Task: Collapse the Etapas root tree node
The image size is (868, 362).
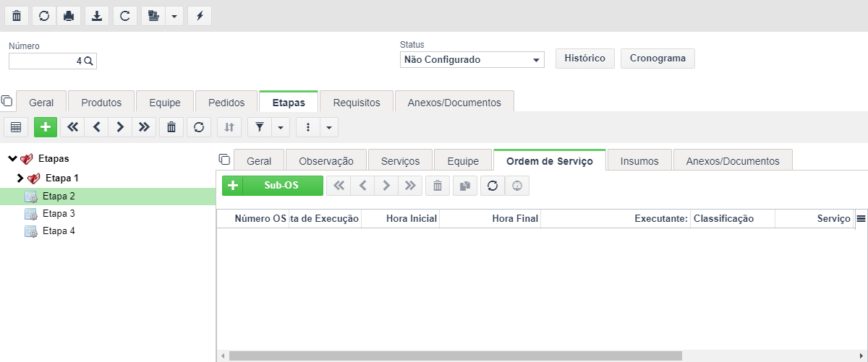Action: tap(12, 158)
